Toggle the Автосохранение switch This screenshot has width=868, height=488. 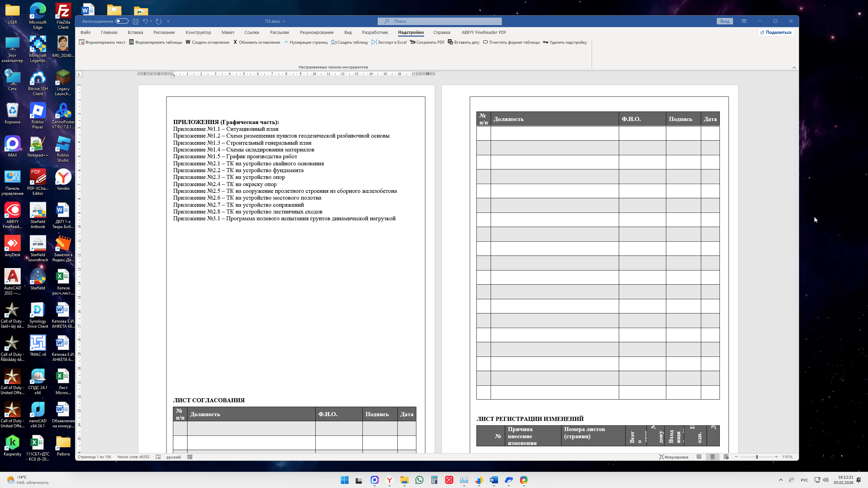point(122,21)
